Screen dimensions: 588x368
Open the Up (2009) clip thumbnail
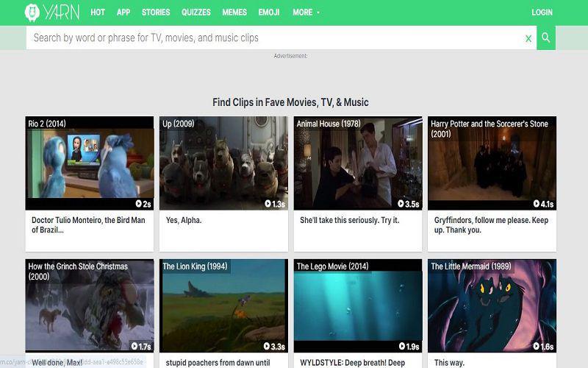pos(224,163)
